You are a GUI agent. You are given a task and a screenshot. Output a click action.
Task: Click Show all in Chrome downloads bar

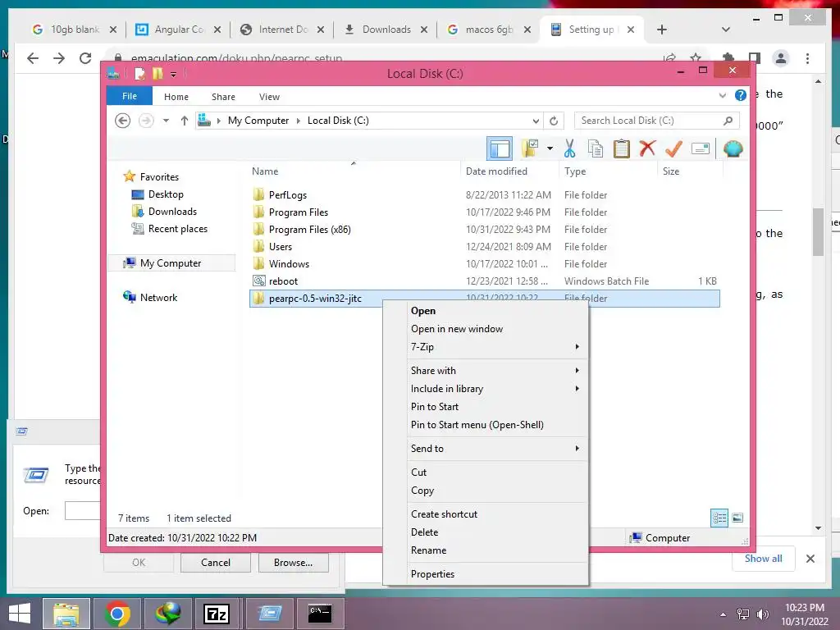[764, 558]
